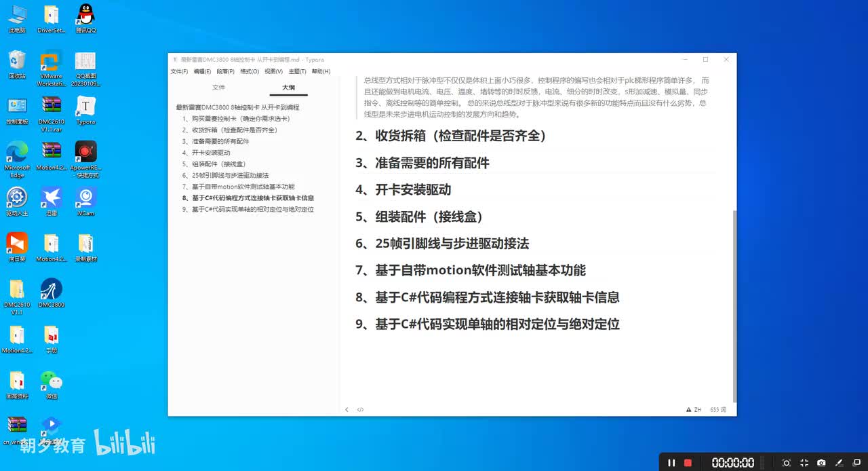The width and height of the screenshot is (868, 471).
Task: Select Typora desktop shortcut
Action: 86,111
